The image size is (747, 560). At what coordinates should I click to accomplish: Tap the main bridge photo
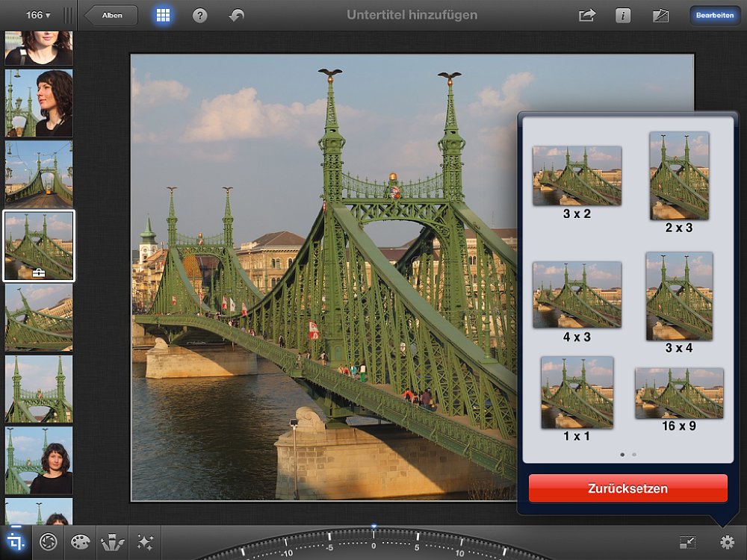324,277
